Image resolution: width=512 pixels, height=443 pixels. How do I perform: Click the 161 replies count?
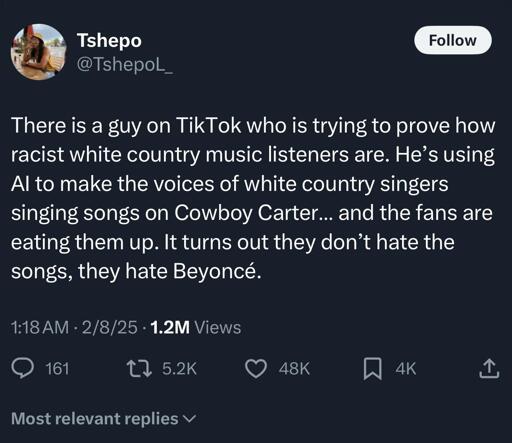[57, 369]
